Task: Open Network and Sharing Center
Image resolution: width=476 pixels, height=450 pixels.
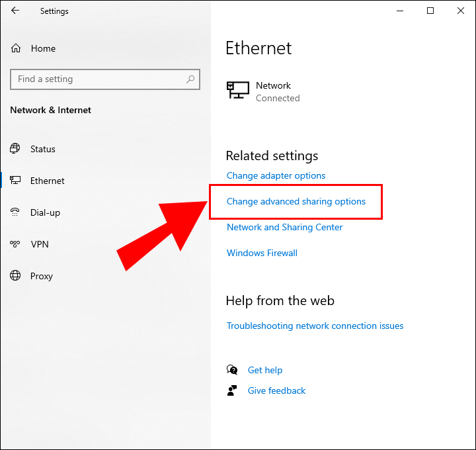Action: tap(285, 227)
